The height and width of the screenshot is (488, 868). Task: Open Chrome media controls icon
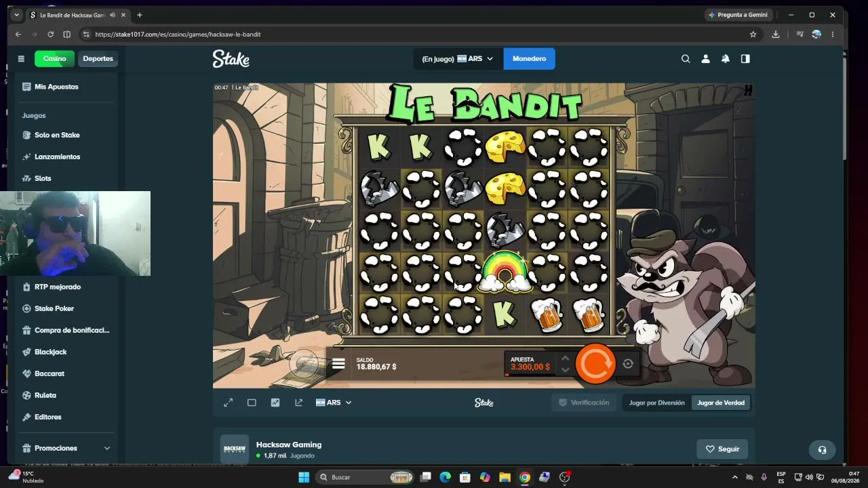800,35
